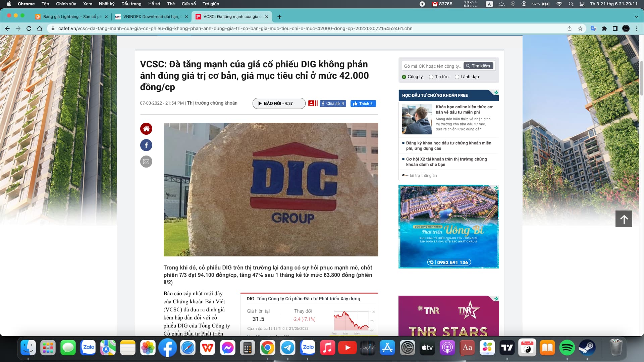Open the Chrome extensions puzzle icon
The height and width of the screenshot is (362, 644).
(604, 28)
